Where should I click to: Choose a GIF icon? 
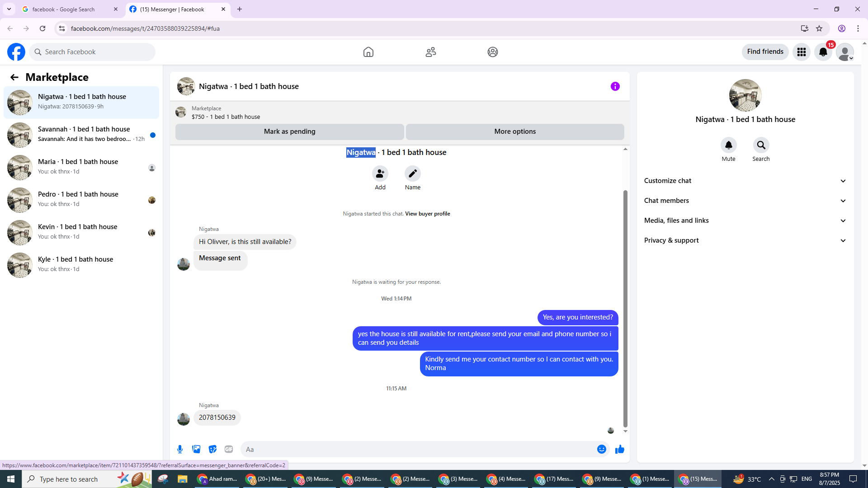[229, 449]
